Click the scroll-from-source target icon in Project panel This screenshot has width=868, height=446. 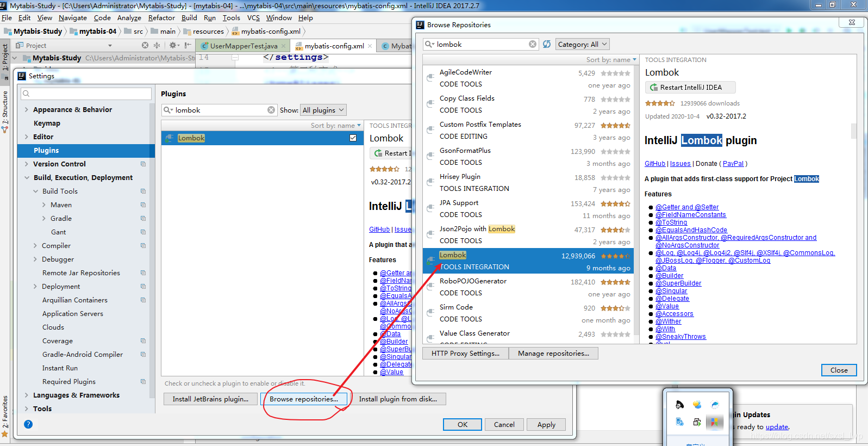tap(145, 45)
